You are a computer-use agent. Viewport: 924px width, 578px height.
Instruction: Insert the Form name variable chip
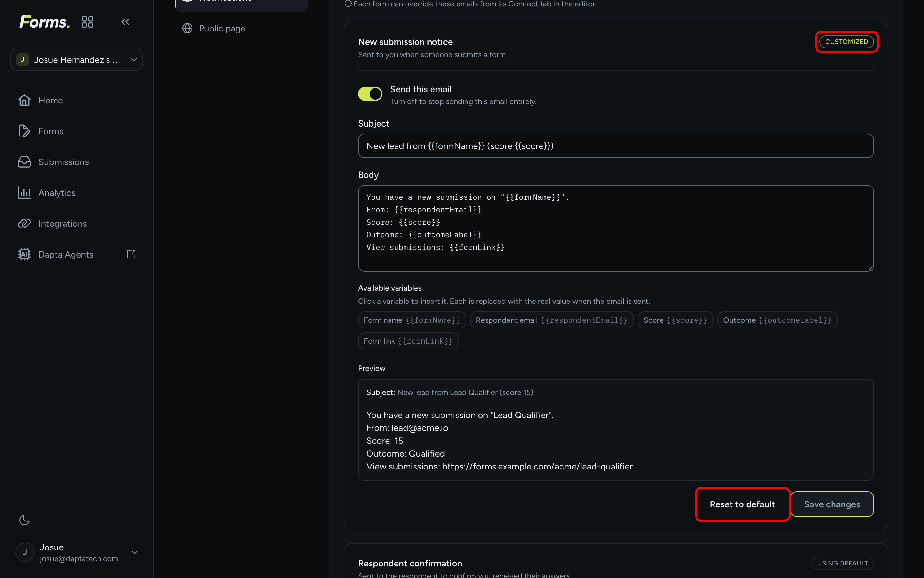point(412,320)
